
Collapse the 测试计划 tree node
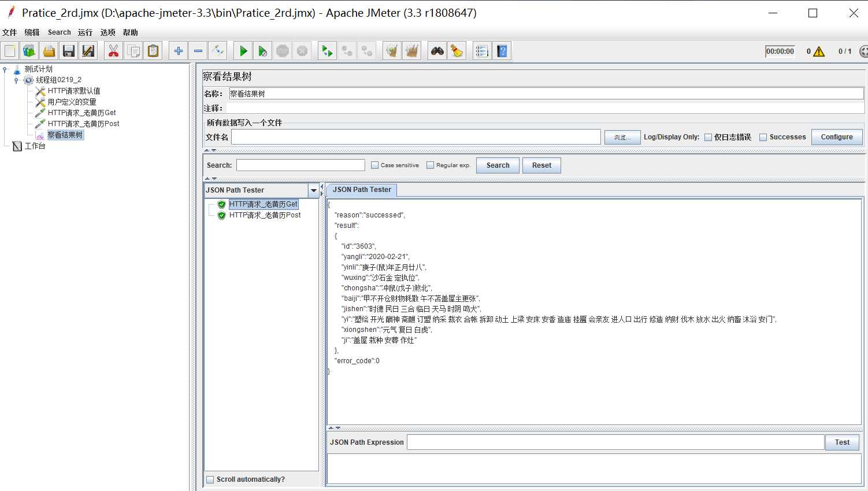pos(5,69)
